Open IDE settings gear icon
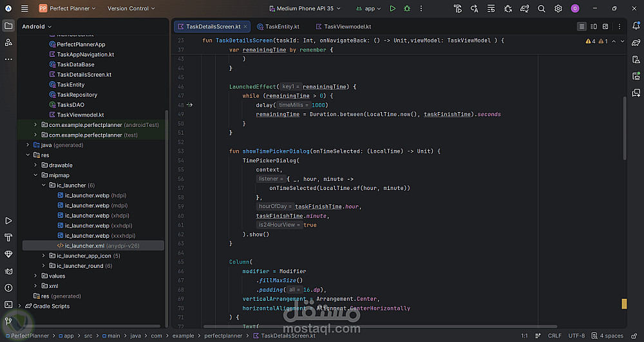The height and width of the screenshot is (342, 644). click(x=558, y=8)
